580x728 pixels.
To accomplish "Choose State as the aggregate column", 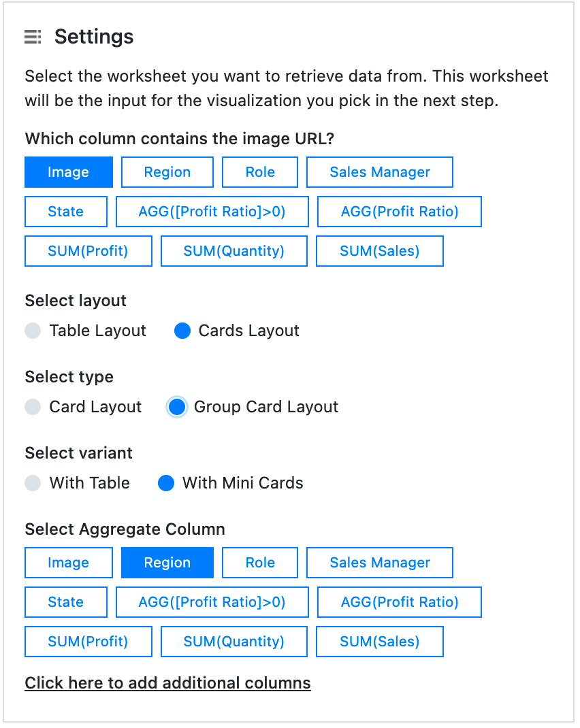I will [65, 601].
